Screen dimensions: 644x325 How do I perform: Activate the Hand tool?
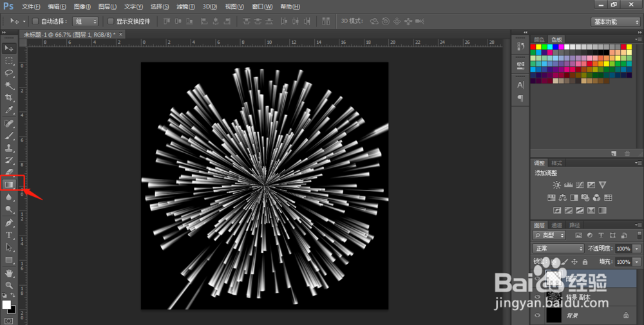pos(8,273)
